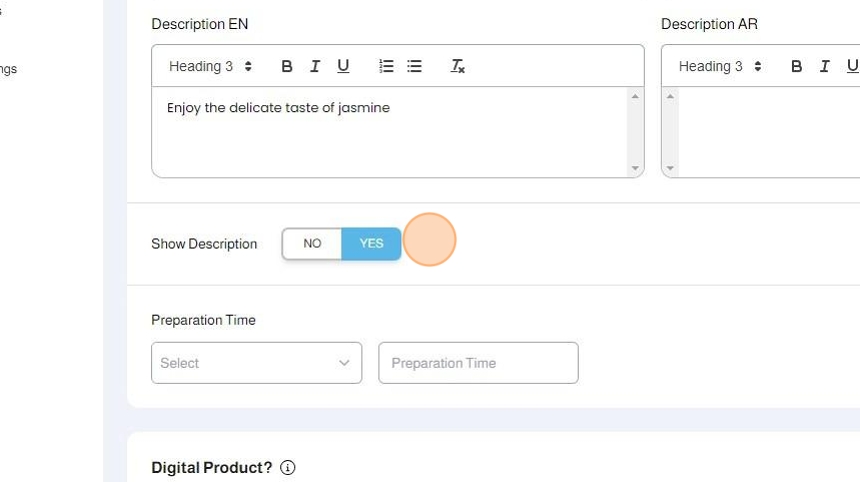The width and height of the screenshot is (860, 482).
Task: Set Show Description to NO
Action: click(312, 243)
